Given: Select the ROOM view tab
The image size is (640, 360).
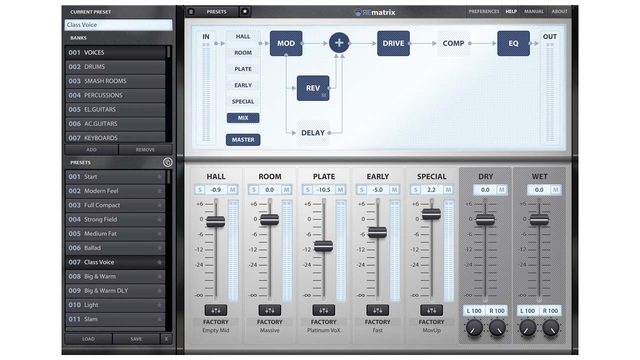Looking at the screenshot, I should coord(243,53).
